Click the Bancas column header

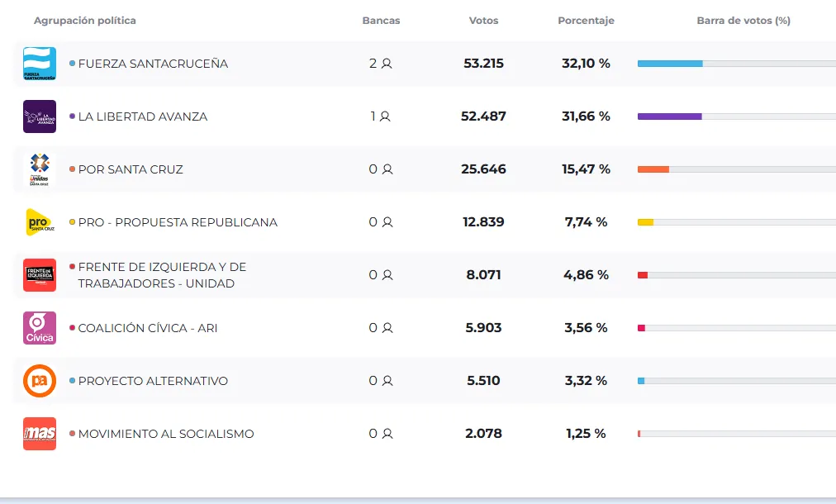tap(381, 21)
